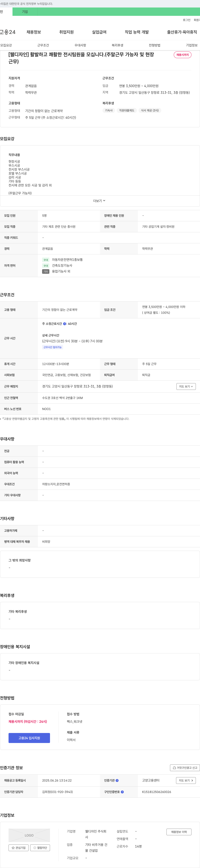Jump to the 복리후생 section tab
Viewport: 200px width, 868px height.
pyautogui.click(x=117, y=45)
